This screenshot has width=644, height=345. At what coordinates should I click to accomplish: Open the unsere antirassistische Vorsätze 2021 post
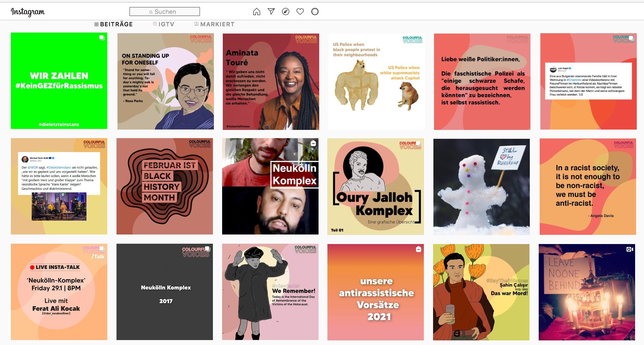[375, 292]
